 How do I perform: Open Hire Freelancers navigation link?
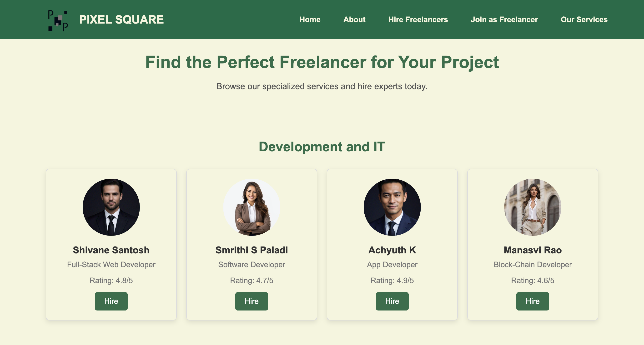pyautogui.click(x=418, y=20)
